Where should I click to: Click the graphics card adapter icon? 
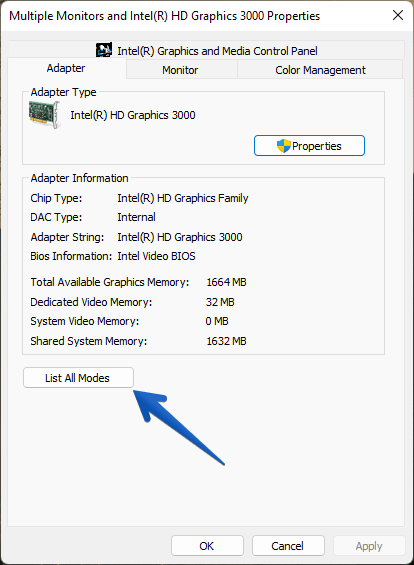click(x=45, y=115)
